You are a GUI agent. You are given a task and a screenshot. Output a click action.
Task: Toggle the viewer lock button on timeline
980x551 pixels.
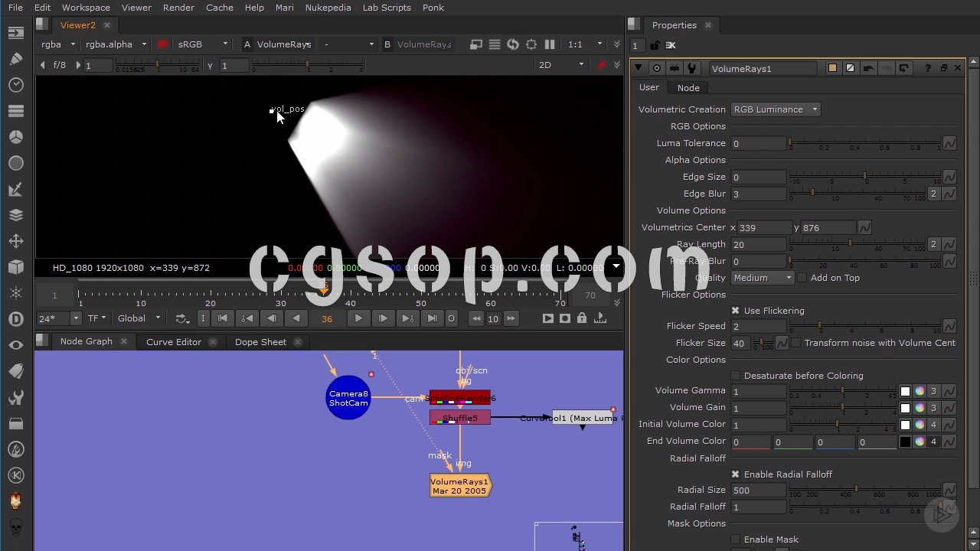[582, 318]
